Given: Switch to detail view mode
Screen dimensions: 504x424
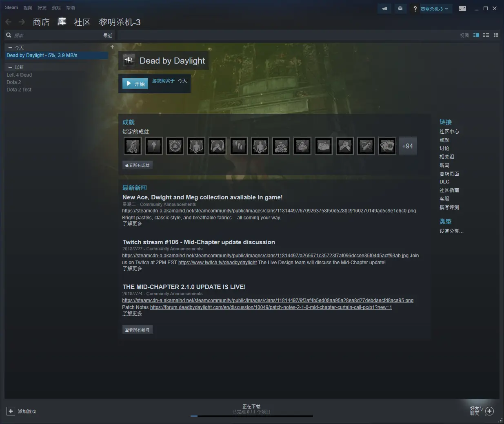Looking at the screenshot, I should click(x=476, y=35).
